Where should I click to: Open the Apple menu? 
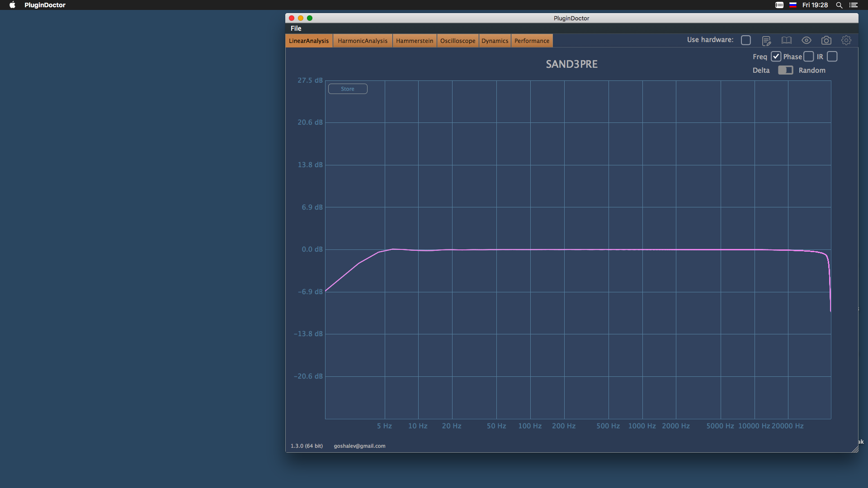click(12, 5)
